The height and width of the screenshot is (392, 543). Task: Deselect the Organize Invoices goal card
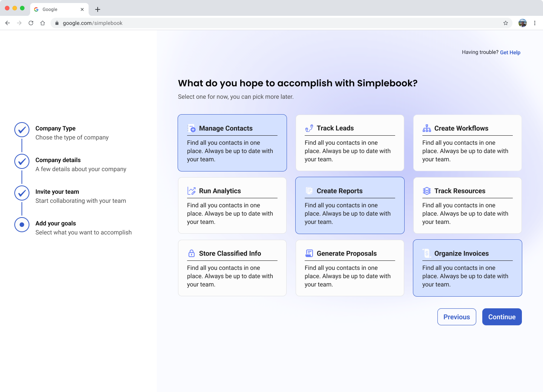click(x=468, y=268)
